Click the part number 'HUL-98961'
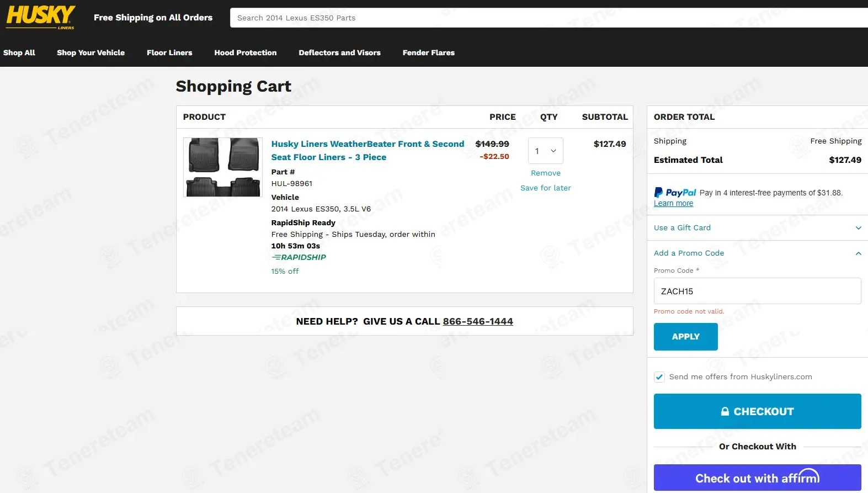The width and height of the screenshot is (868, 493). (x=292, y=184)
